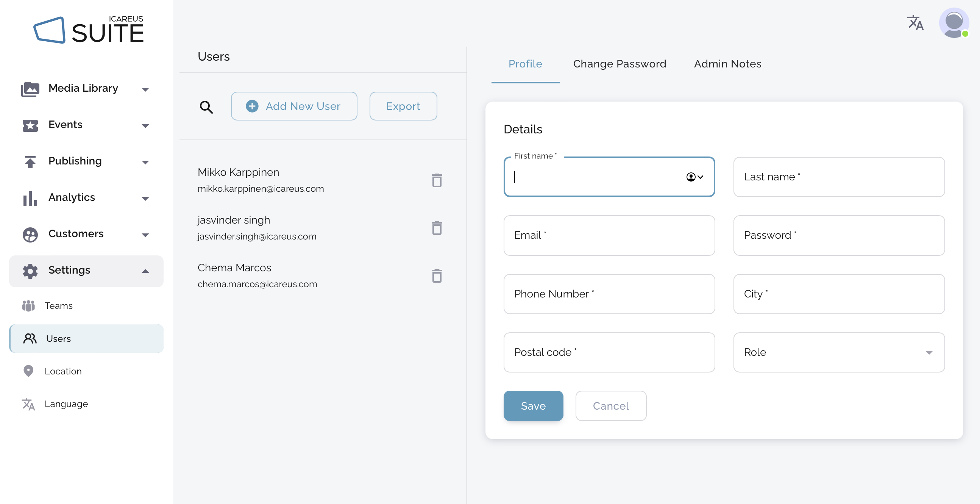Remove Chema Marcos using trash icon
This screenshot has height=504, width=980.
437,276
